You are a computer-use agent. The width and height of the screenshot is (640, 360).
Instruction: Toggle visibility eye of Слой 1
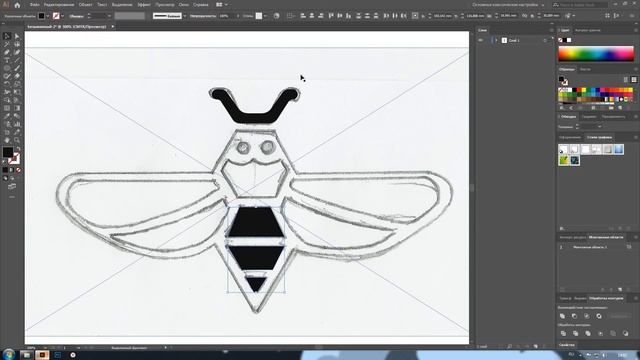click(481, 40)
